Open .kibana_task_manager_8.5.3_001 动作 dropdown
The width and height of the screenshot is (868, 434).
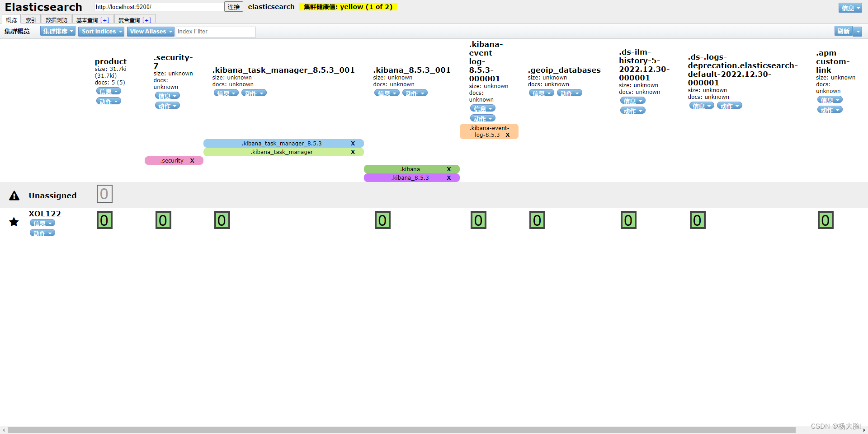coord(254,93)
